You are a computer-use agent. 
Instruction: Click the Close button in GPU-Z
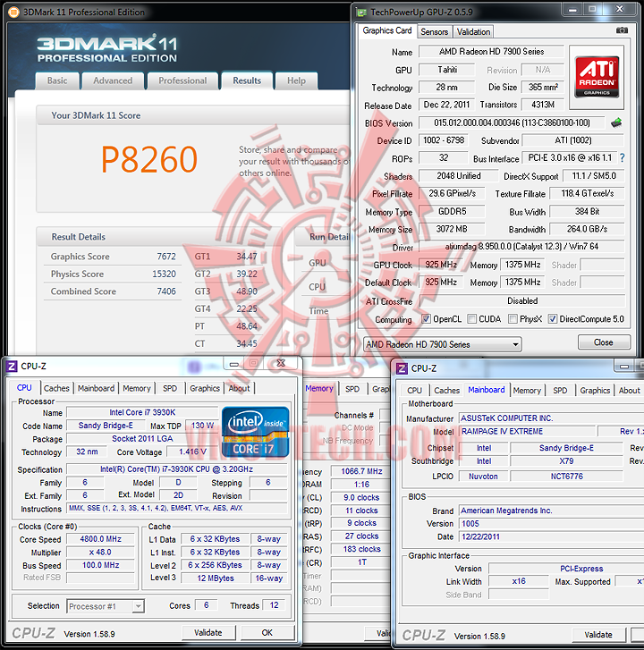604,342
